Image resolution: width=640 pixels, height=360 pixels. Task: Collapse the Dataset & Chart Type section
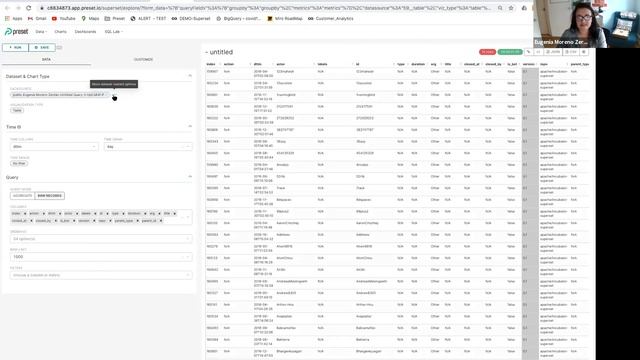(x=190, y=76)
